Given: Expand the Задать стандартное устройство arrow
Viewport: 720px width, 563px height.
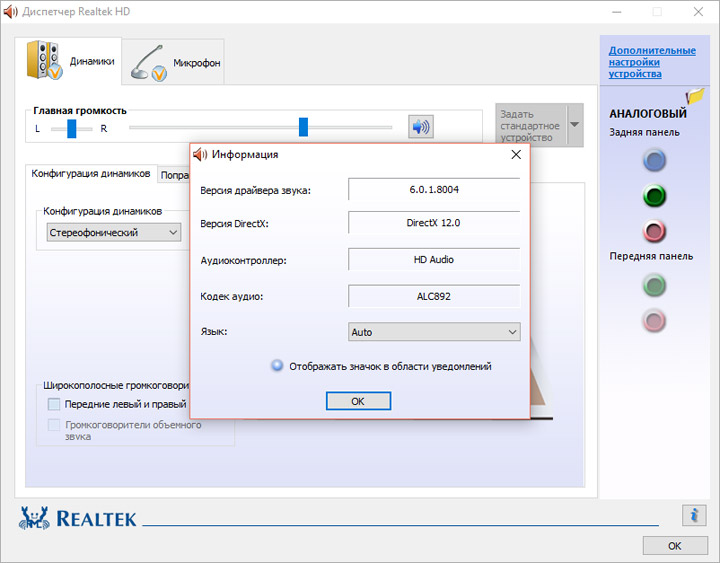Looking at the screenshot, I should coord(574,124).
